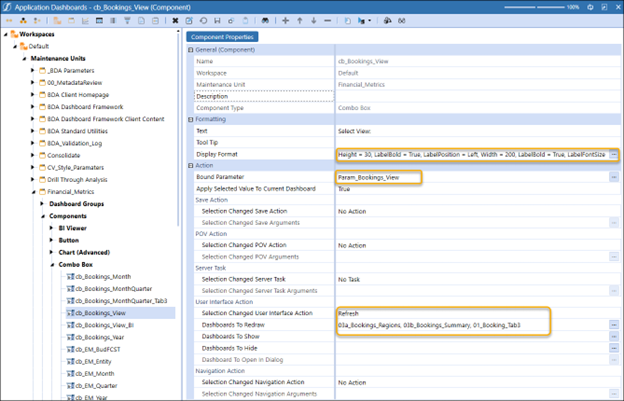Select the BDA Client Homepage unit
The image size is (624, 401).
[78, 95]
